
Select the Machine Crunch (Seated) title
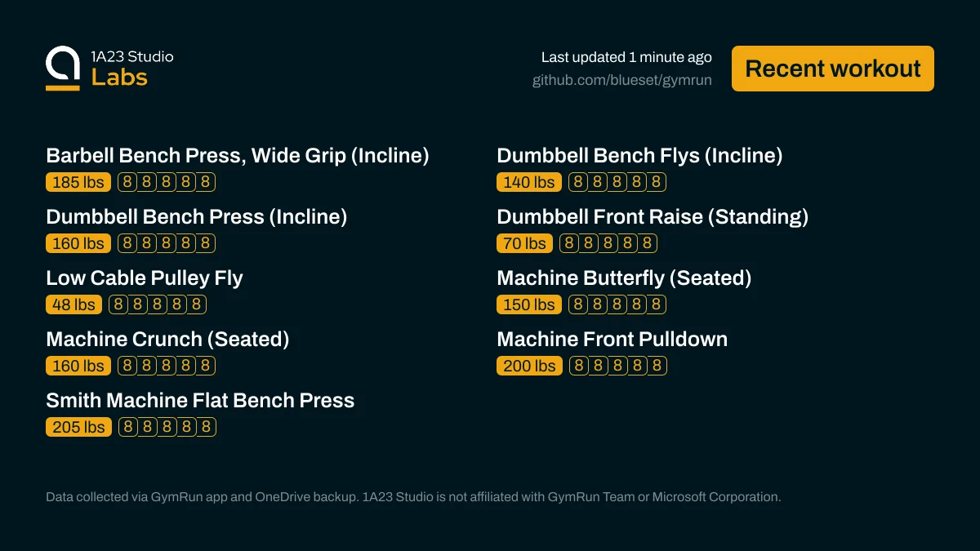coord(167,339)
